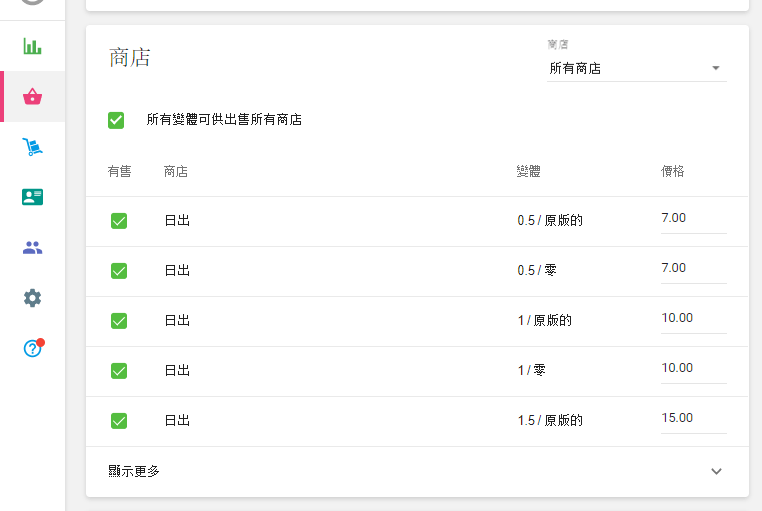
Task: Click 日出 store in 1 / 原版的 row
Action: [x=177, y=321]
